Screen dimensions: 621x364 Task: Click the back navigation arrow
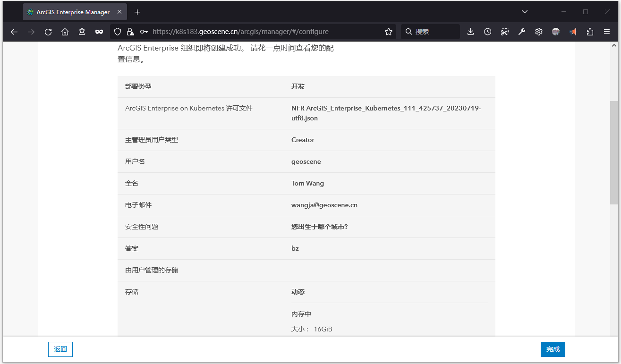tap(14, 32)
